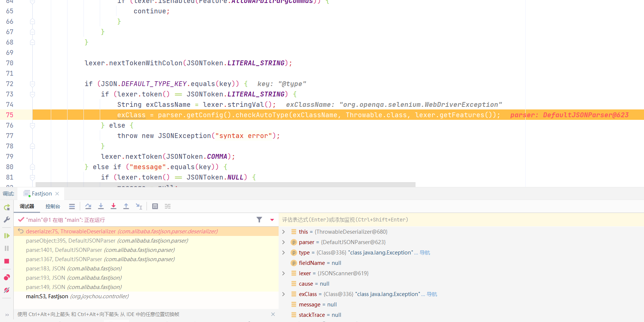Expand the 'lexer' variable node
Screen dimensions: 644x322
tap(283, 273)
